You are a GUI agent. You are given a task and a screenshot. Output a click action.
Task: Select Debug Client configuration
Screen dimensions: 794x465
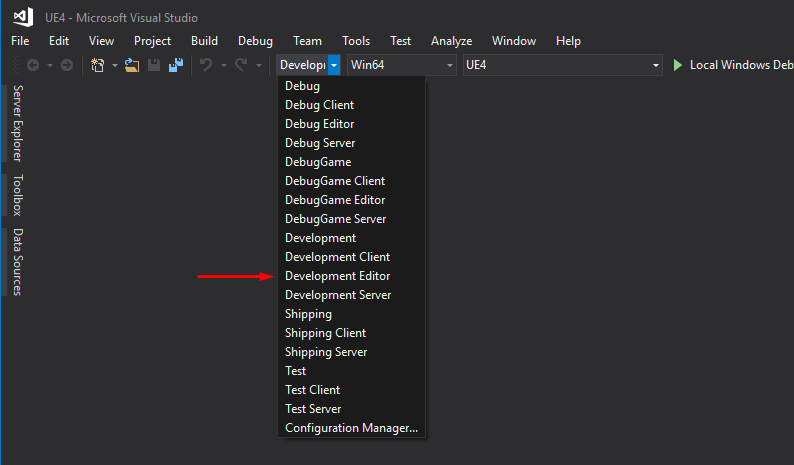coord(351,105)
